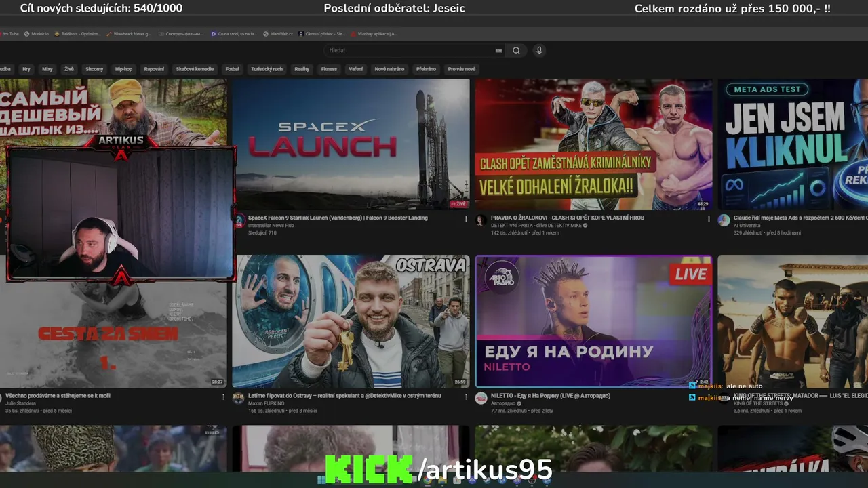Open the PRAVDA O ŽRALOKOVI video title
This screenshot has width=868, height=488.
568,218
